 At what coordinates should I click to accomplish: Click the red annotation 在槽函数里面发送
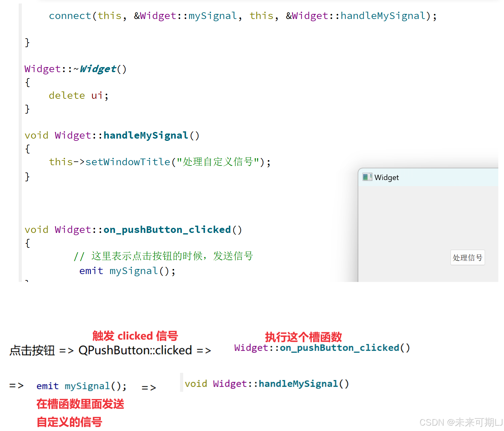pyautogui.click(x=80, y=404)
